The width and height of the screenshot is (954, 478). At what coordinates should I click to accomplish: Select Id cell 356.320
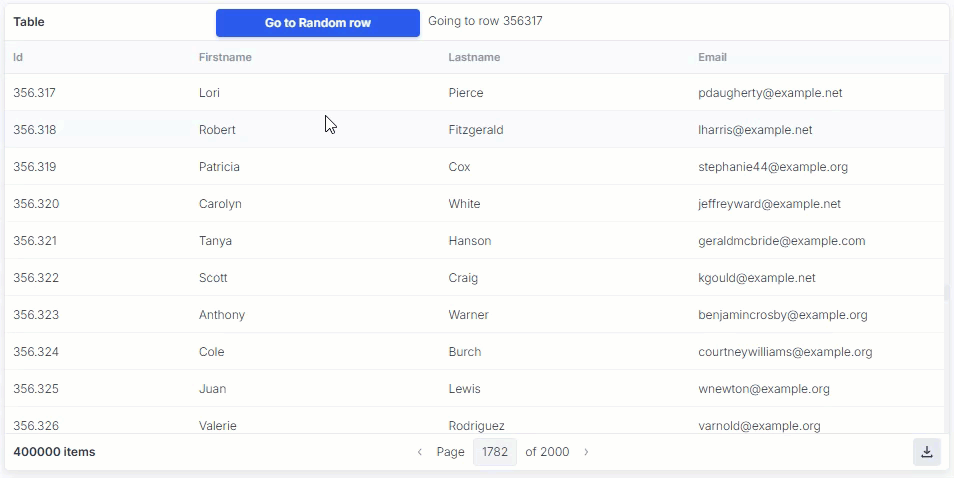point(37,204)
